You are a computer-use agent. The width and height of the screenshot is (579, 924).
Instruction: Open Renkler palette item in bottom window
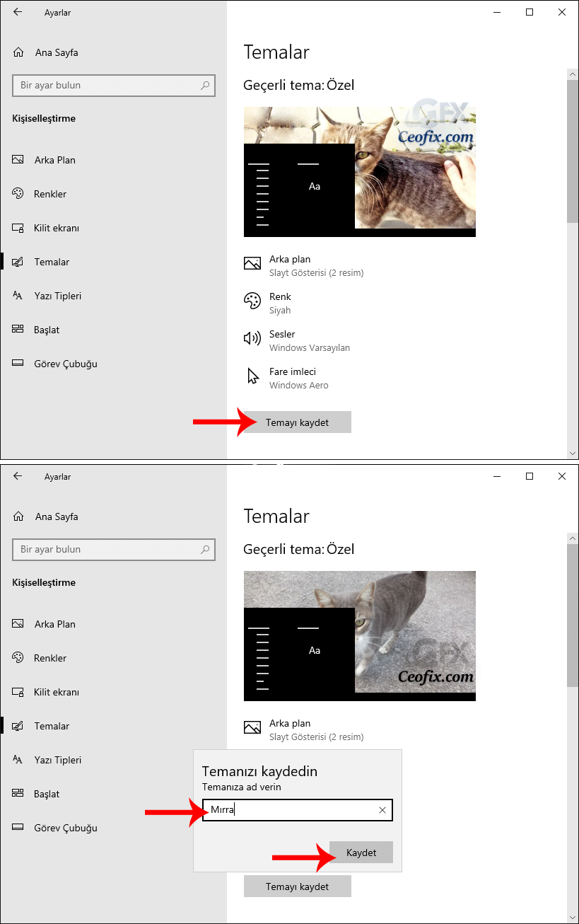(x=40, y=658)
